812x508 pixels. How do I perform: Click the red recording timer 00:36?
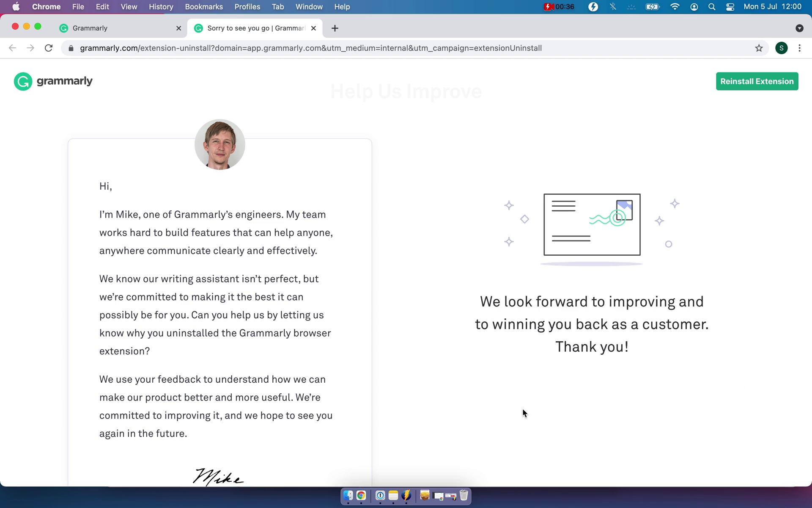click(x=559, y=7)
